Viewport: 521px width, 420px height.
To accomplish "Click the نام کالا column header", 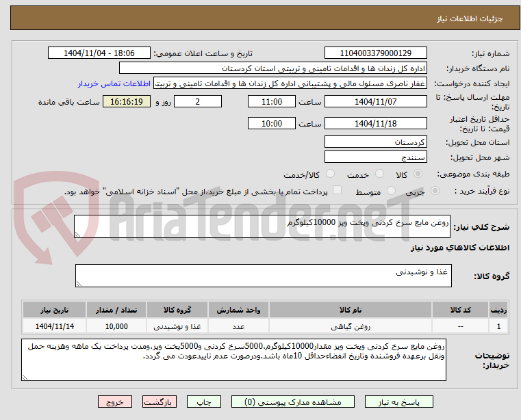I will [x=351, y=310].
